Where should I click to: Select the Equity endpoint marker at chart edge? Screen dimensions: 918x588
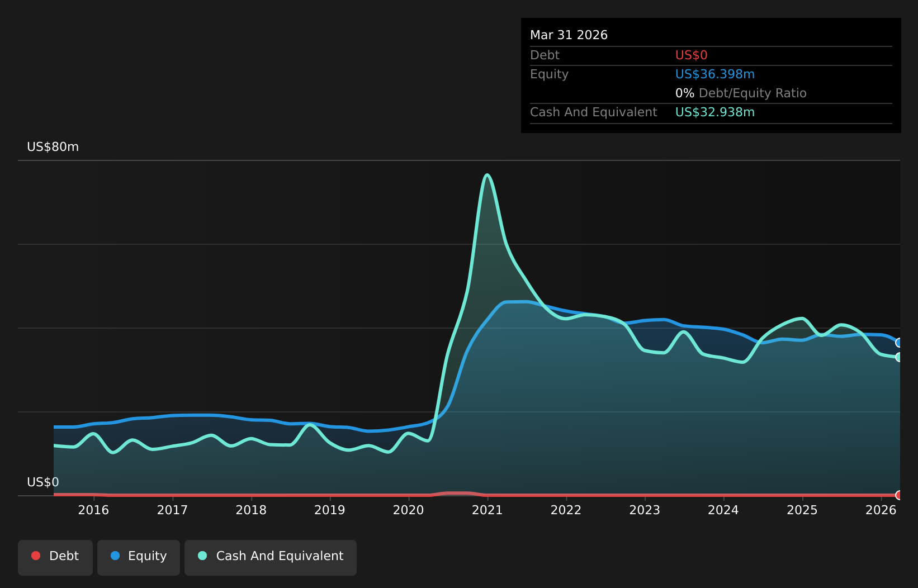(x=899, y=343)
